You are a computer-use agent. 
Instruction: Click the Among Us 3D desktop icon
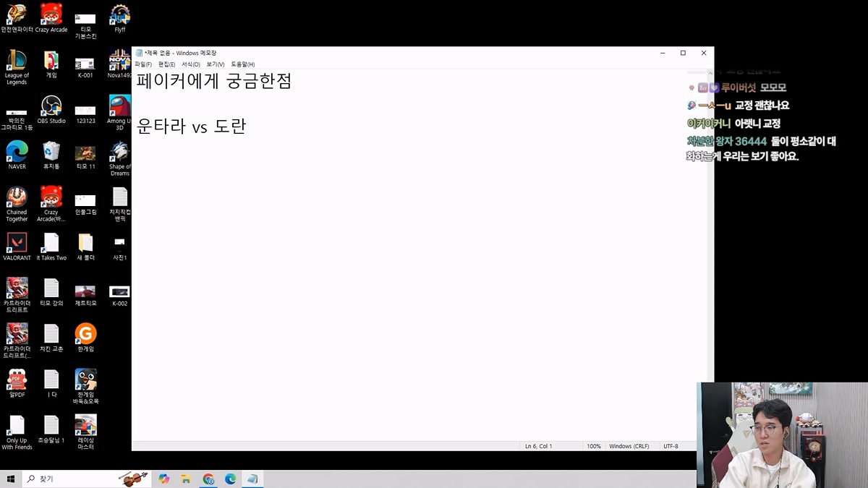click(119, 106)
